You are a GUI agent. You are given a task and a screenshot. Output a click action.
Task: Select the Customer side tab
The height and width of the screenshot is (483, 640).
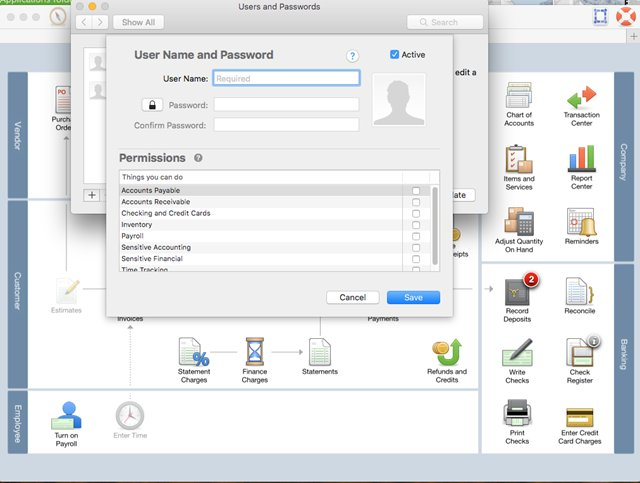pos(18,294)
